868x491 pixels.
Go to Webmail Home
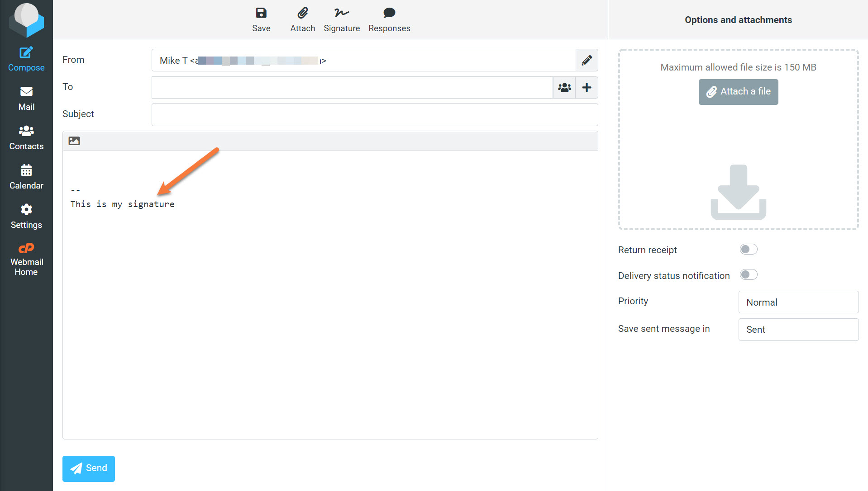[x=26, y=258]
